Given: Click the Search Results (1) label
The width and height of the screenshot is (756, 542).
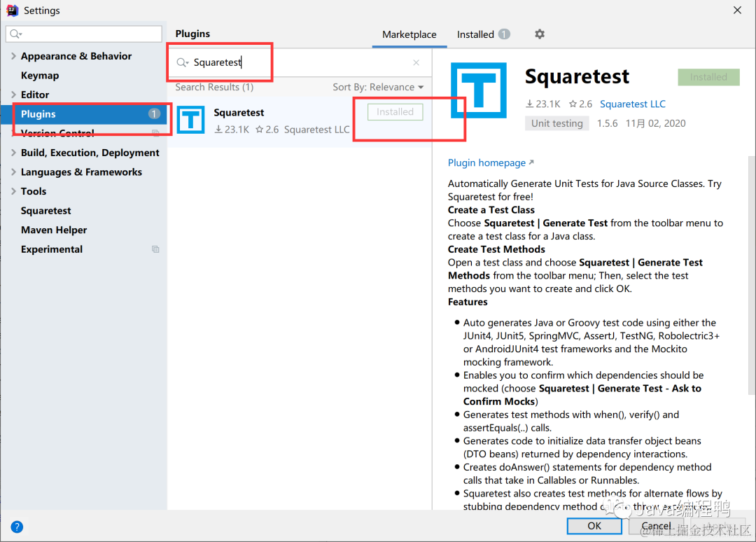Looking at the screenshot, I should click(x=214, y=88).
